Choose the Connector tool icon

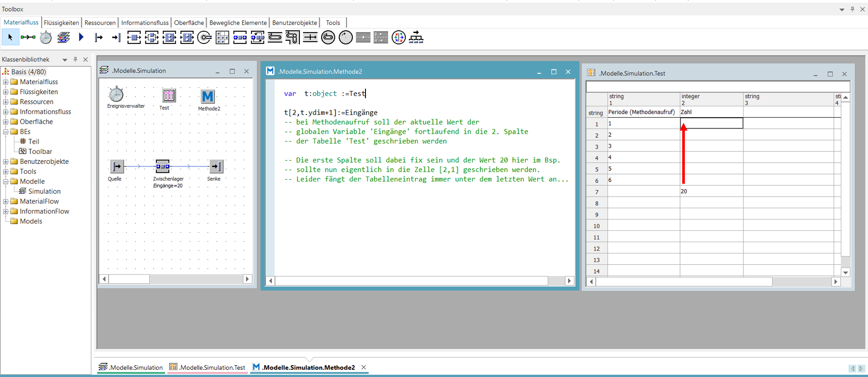tap(28, 38)
